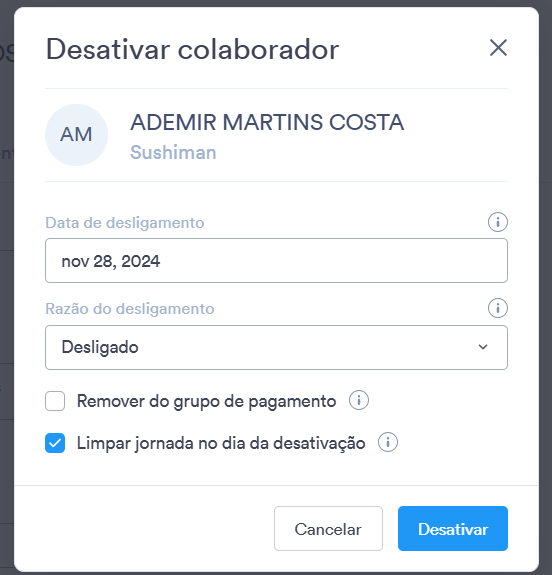The image size is (552, 575).
Task: Select the date field showing nov 28, 2024
Action: tap(276, 261)
